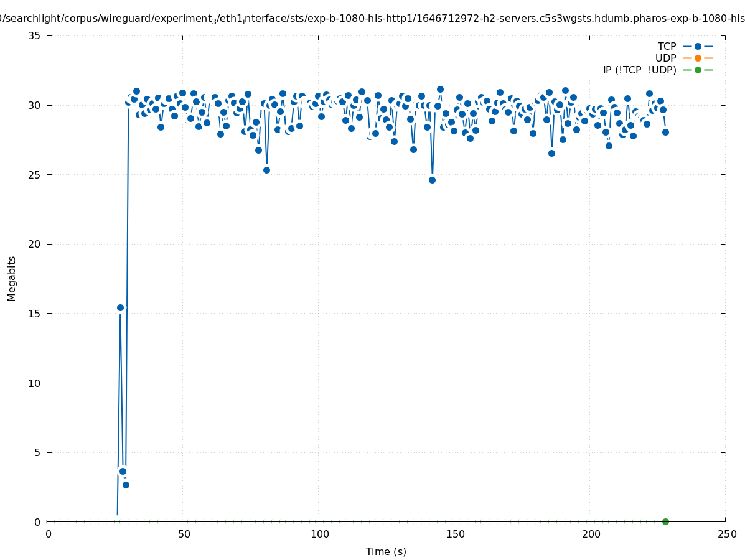Click the TCP data point near 15 Megabits
This screenshot has width=745, height=560.
tap(120, 307)
